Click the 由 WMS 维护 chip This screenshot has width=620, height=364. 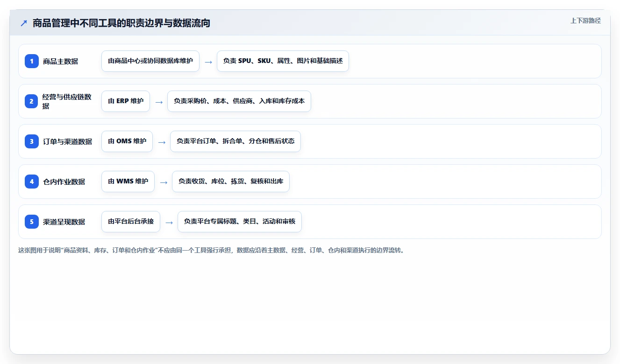coord(128,182)
